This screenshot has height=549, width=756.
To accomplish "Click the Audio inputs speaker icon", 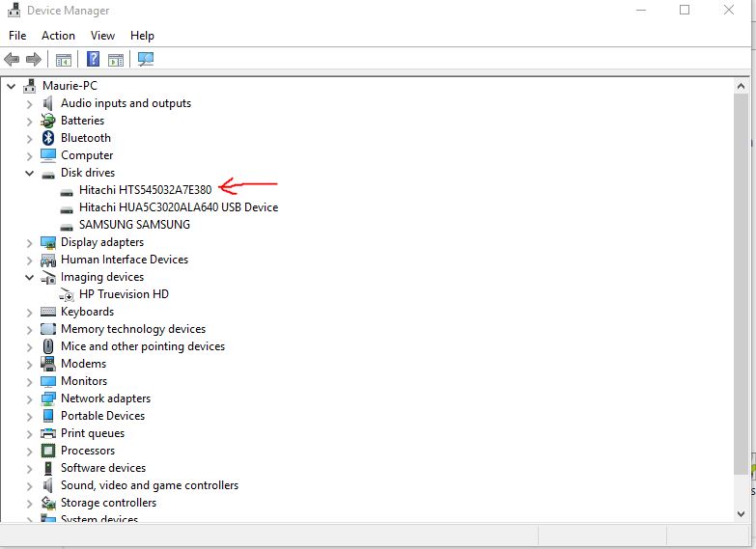I will [x=47, y=103].
